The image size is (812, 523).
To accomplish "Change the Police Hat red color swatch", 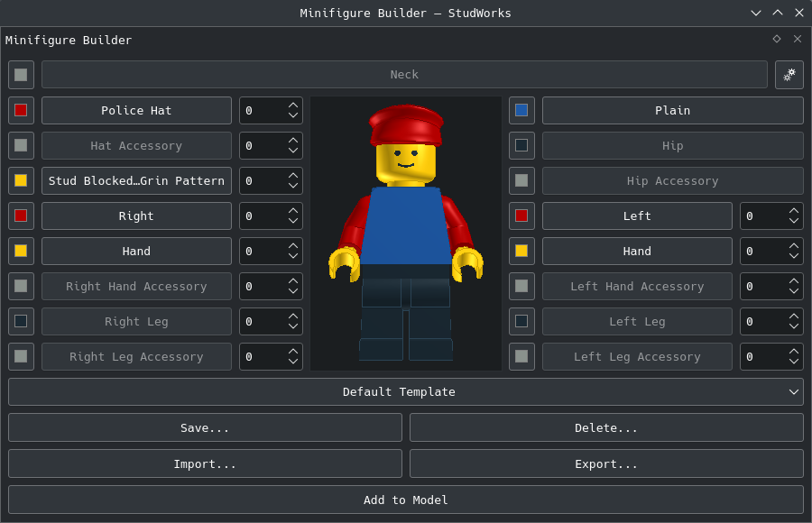I will coord(22,110).
